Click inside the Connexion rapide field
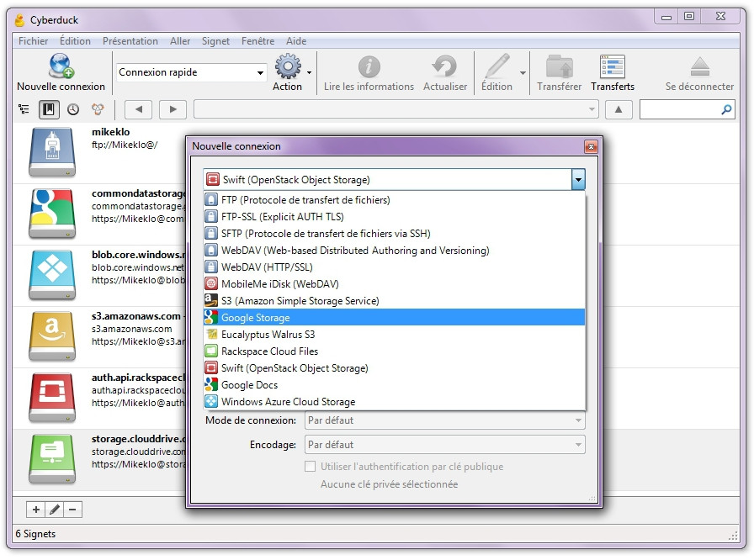This screenshot has height=560, width=754. tap(181, 73)
